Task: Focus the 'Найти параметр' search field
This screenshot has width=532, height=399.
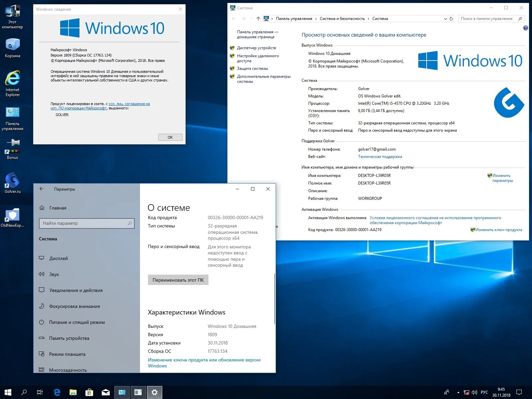Action: pyautogui.click(x=86, y=223)
